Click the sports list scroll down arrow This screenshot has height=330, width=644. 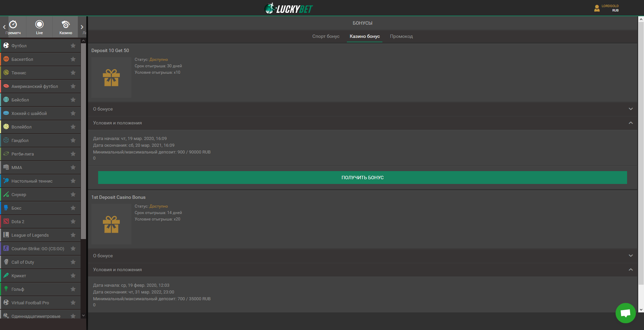click(x=84, y=315)
